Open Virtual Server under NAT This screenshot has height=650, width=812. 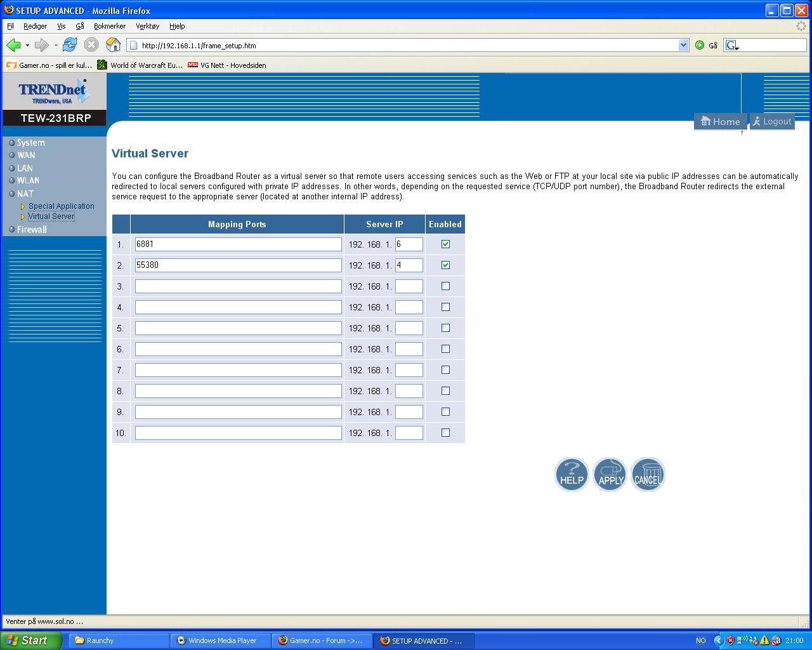click(51, 216)
